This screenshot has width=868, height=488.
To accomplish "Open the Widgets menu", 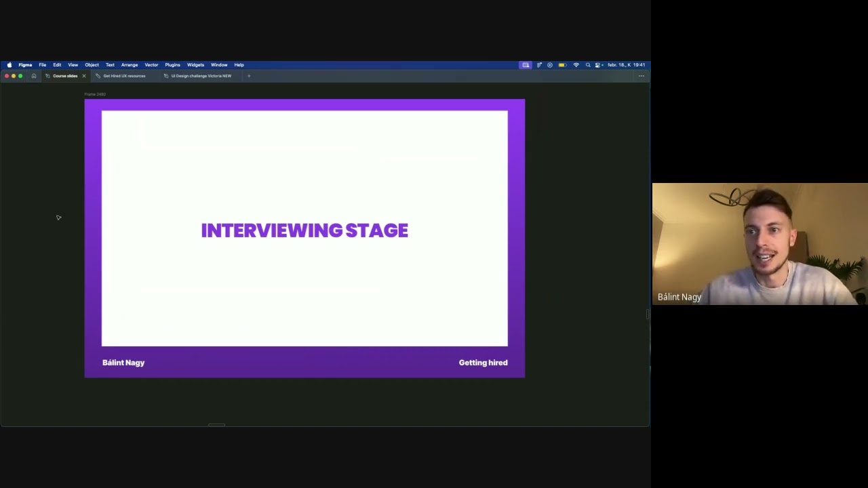I will [195, 65].
